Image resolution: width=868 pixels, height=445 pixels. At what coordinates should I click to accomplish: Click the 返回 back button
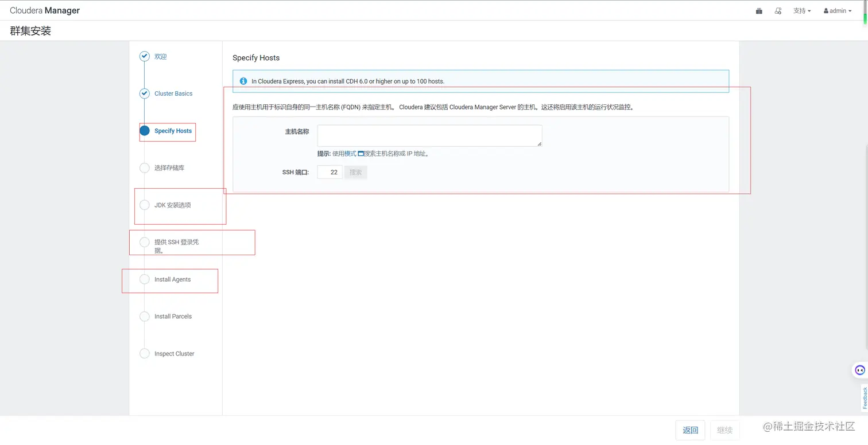(x=690, y=430)
